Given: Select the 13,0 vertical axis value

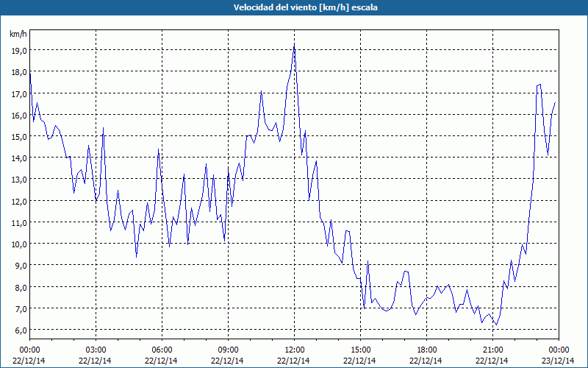Looking at the screenshot, I should [x=19, y=180].
